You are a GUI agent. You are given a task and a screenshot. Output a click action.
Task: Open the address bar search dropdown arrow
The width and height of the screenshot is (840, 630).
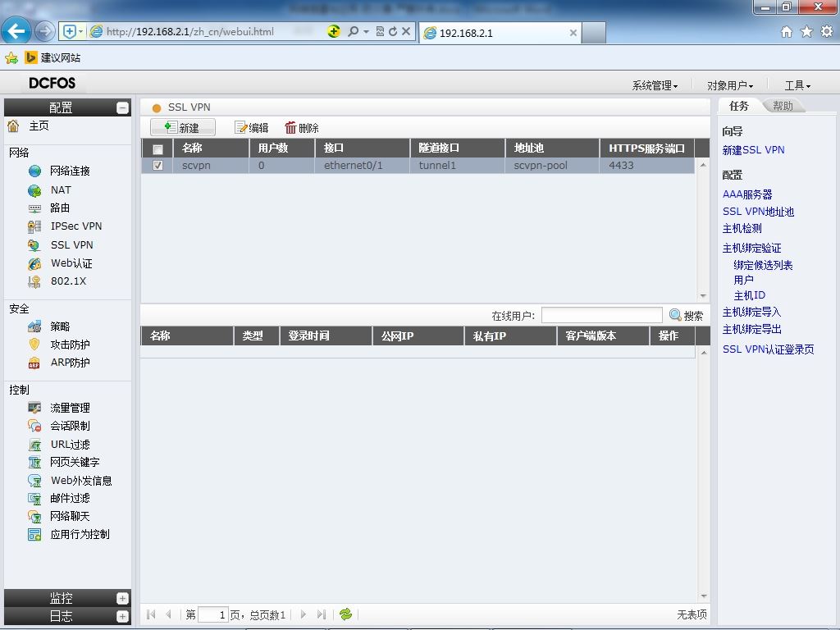367,32
